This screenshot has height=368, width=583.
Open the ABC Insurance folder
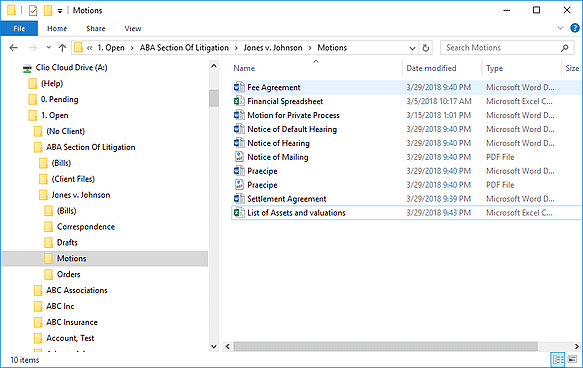point(72,322)
